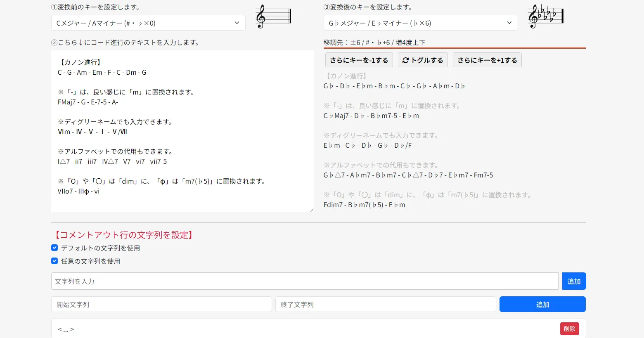Click the トグルする button

click(x=423, y=60)
